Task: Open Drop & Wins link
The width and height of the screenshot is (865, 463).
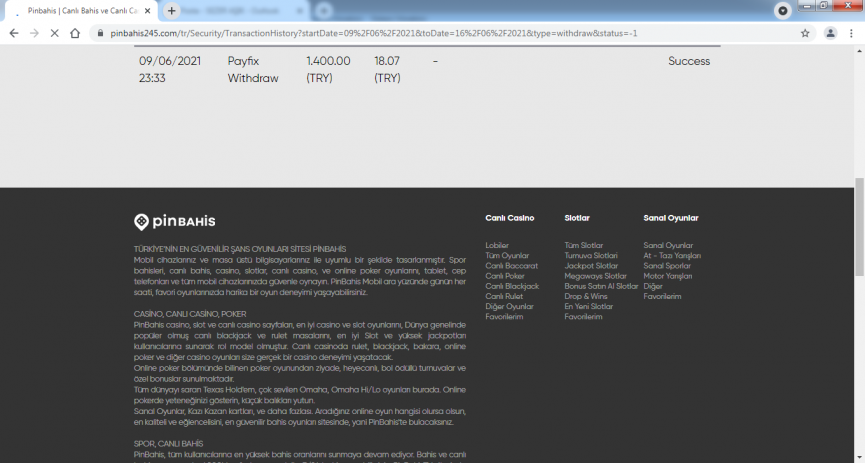Action: click(586, 296)
